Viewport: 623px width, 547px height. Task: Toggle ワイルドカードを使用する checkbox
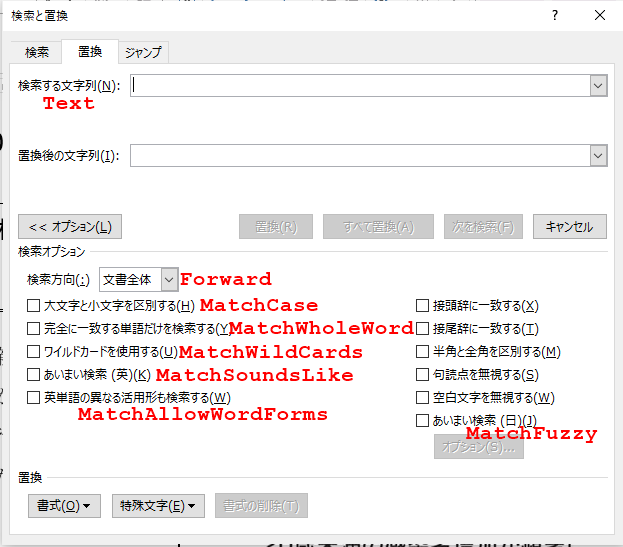point(33,352)
